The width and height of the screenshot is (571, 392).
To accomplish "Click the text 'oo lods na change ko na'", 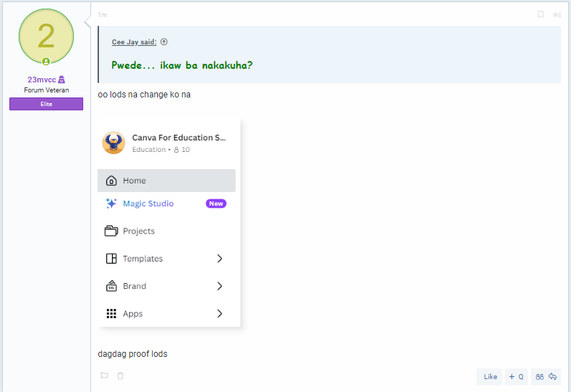I will click(x=144, y=95).
